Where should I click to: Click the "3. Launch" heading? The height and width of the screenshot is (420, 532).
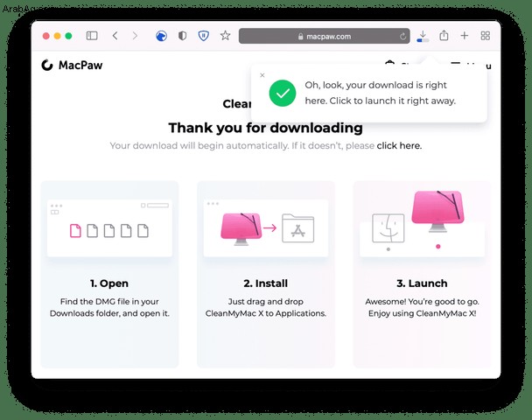tap(422, 283)
